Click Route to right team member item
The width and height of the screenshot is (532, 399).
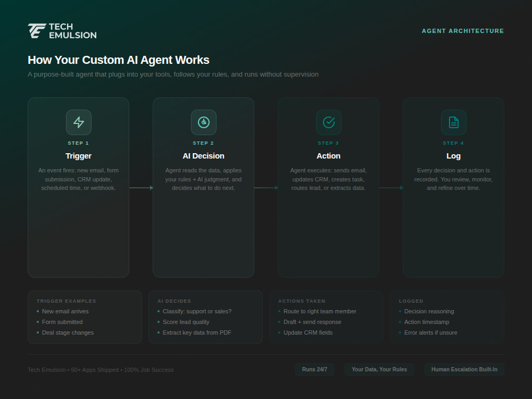pyautogui.click(x=320, y=311)
